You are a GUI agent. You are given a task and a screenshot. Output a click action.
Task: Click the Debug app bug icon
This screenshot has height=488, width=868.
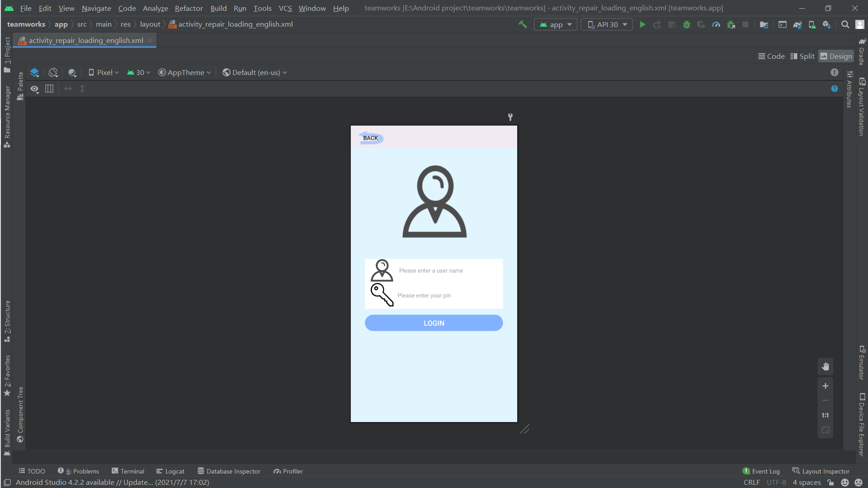pos(687,24)
